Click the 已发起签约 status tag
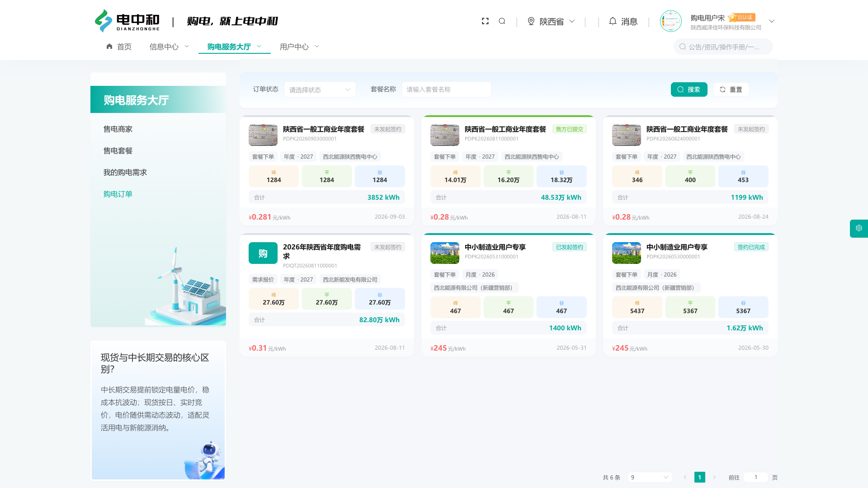This screenshot has width=868, height=488. tap(570, 247)
